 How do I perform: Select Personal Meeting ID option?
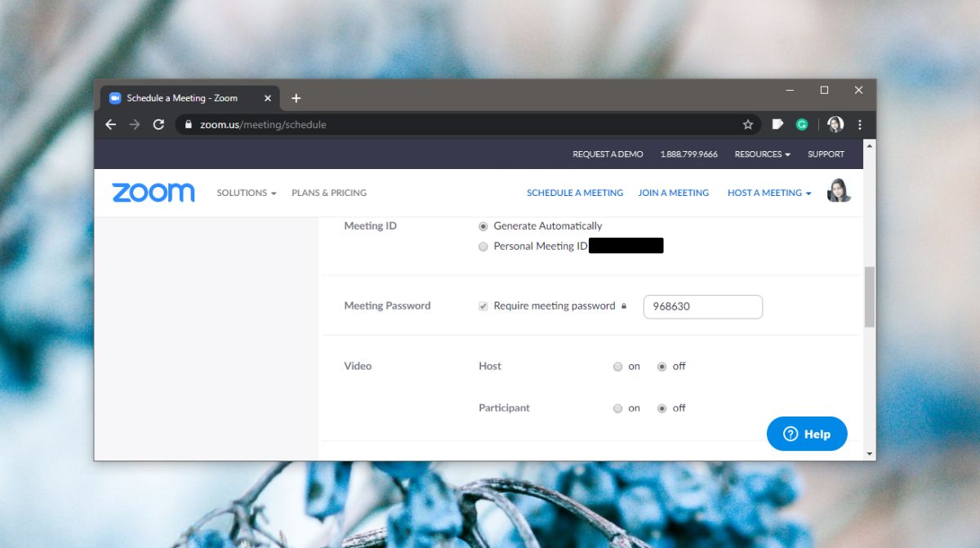coord(483,247)
